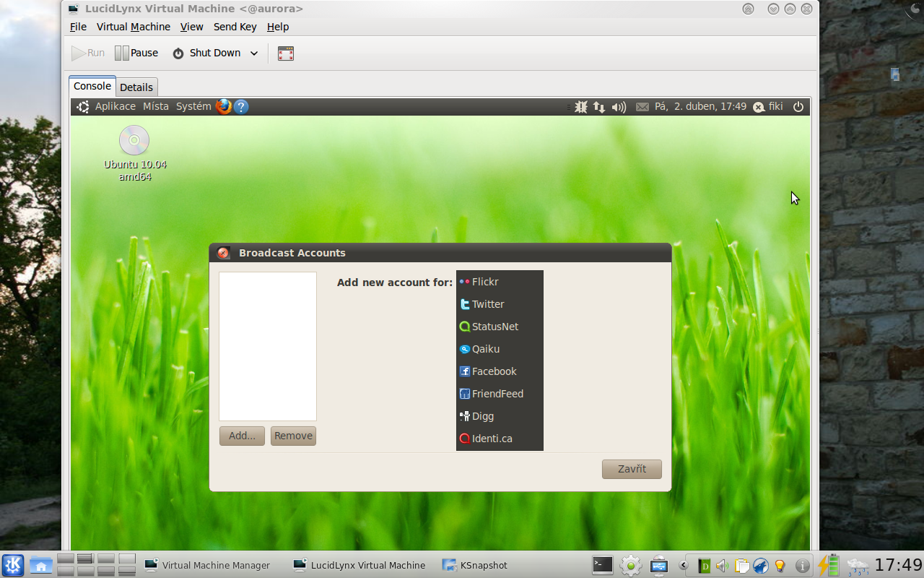924x578 pixels.
Task: Click the Run toolbar button
Action: pyautogui.click(x=88, y=53)
